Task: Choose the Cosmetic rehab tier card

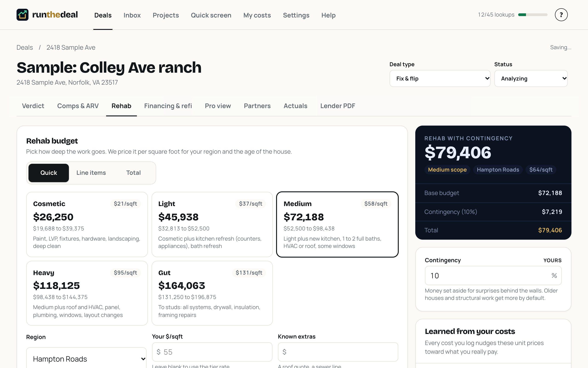Action: point(87,224)
